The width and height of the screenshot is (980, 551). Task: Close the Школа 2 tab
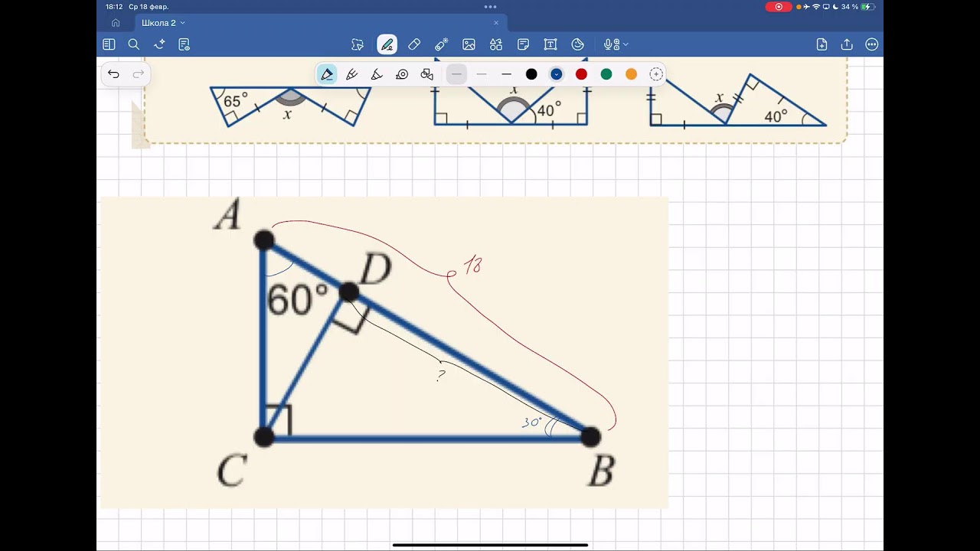pos(496,23)
